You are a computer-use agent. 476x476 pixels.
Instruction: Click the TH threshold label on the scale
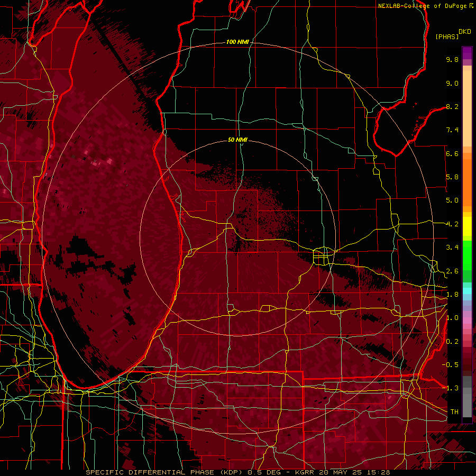(454, 412)
